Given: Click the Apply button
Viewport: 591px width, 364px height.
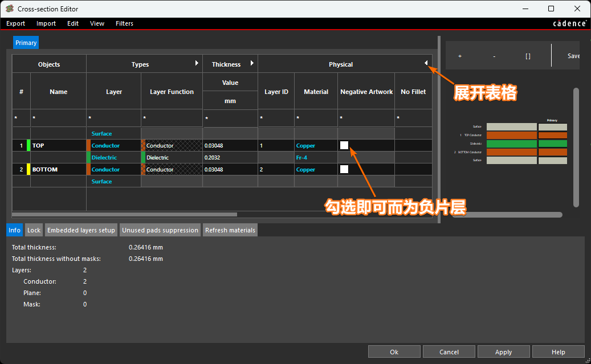Looking at the screenshot, I should coord(503,352).
